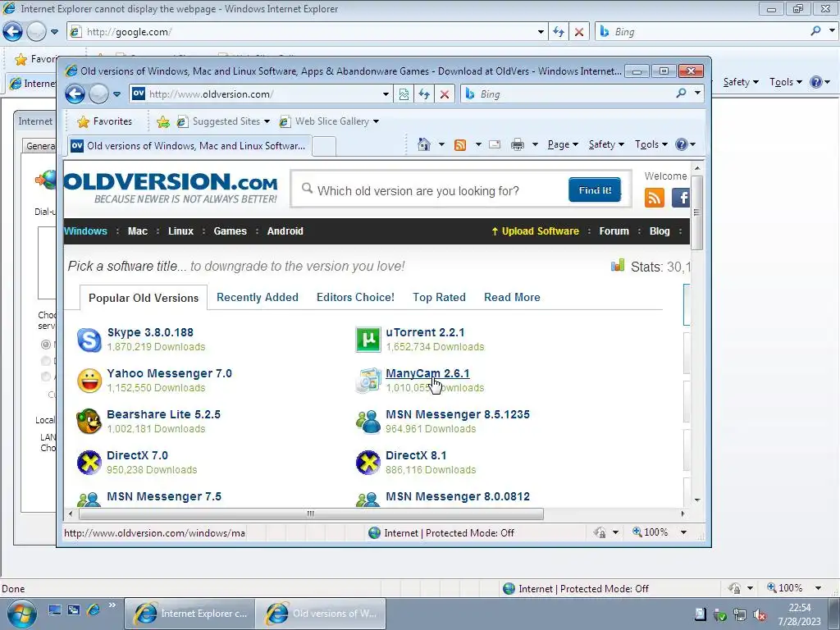Select the Mac category in site menu
This screenshot has height=630, width=840.
click(x=138, y=231)
